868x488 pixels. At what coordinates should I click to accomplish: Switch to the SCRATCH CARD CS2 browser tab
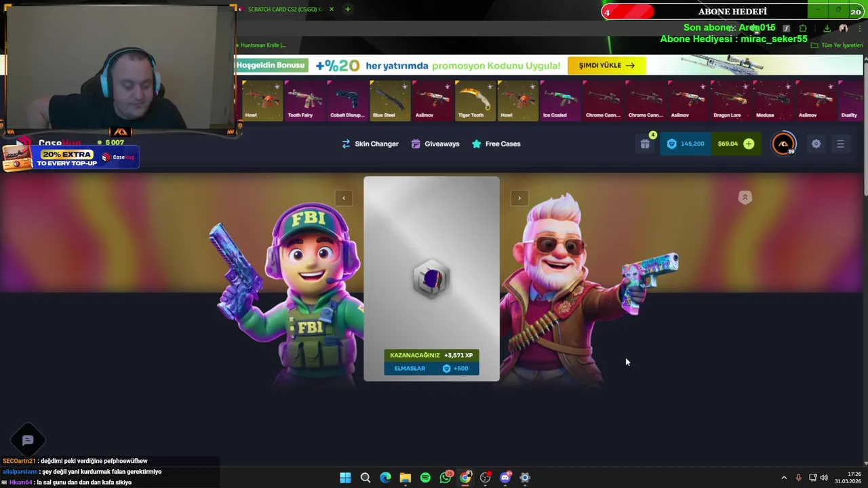pos(284,9)
